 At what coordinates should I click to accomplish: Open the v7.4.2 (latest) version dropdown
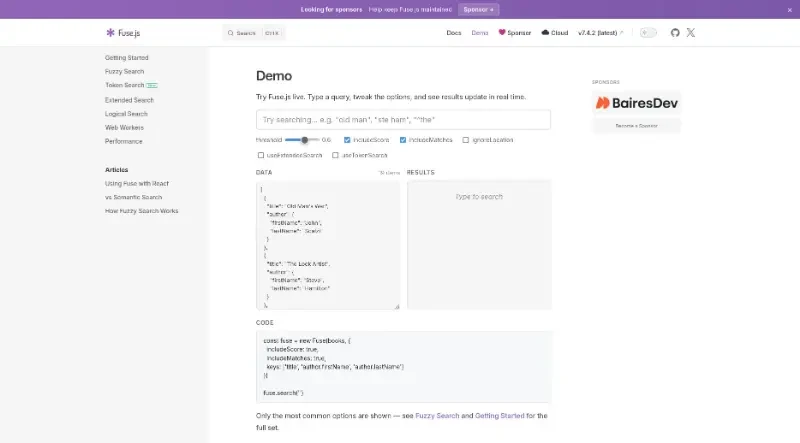pyautogui.click(x=601, y=33)
